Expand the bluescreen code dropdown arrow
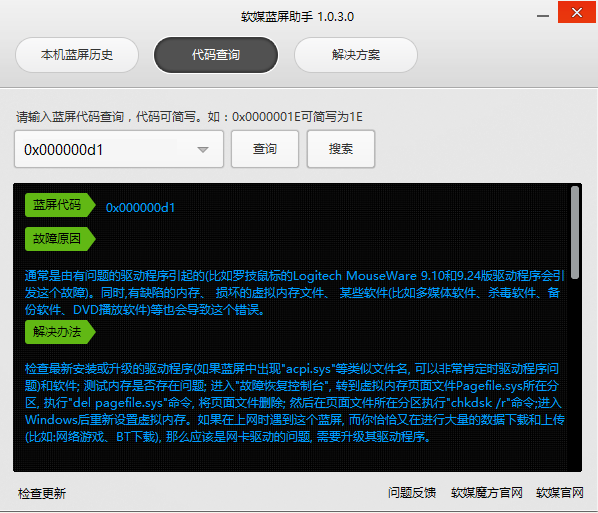Image resolution: width=598 pixels, height=513 pixels. tap(203, 150)
